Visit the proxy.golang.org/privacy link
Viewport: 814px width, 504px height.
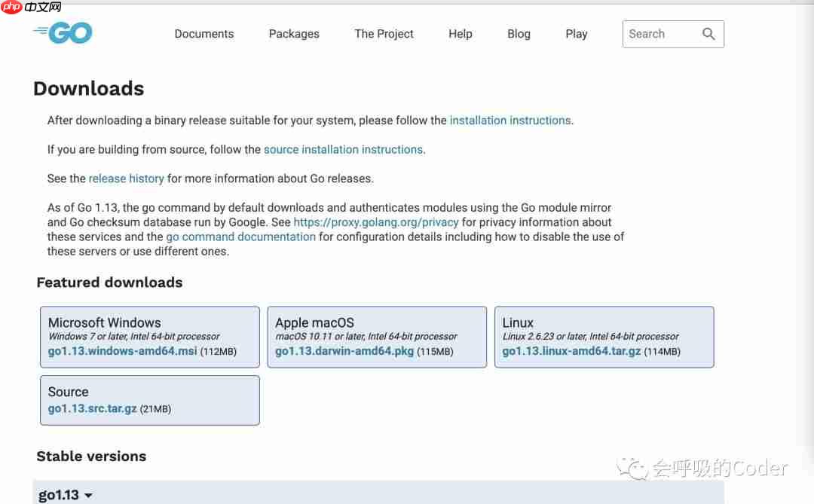coord(376,222)
